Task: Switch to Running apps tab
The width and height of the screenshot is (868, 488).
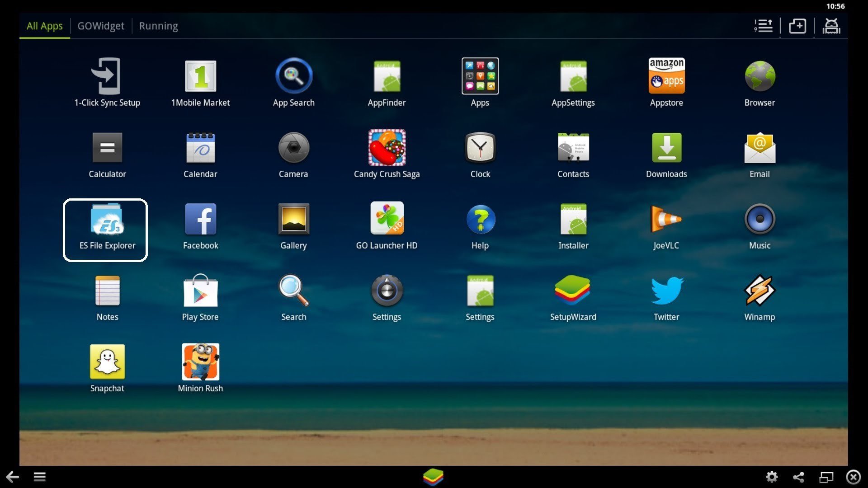Action: [158, 26]
